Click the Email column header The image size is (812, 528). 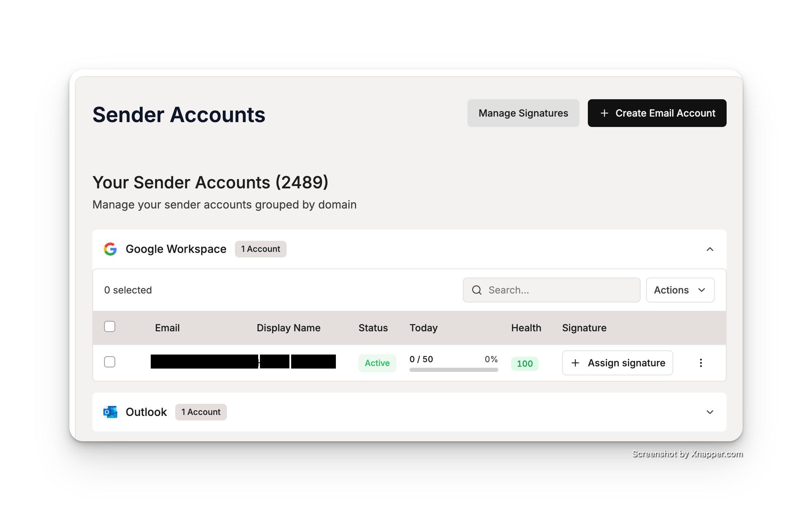[167, 328]
